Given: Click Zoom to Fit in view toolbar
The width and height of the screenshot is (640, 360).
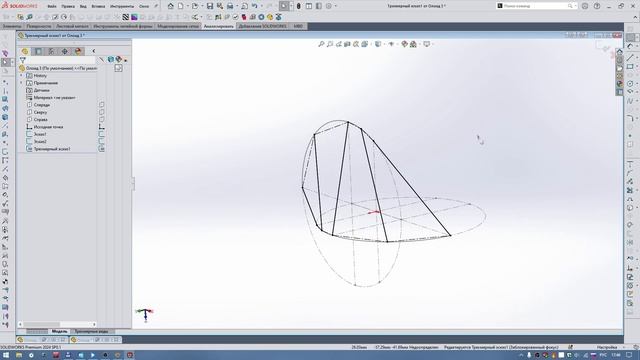Looking at the screenshot, I should tap(321, 44).
